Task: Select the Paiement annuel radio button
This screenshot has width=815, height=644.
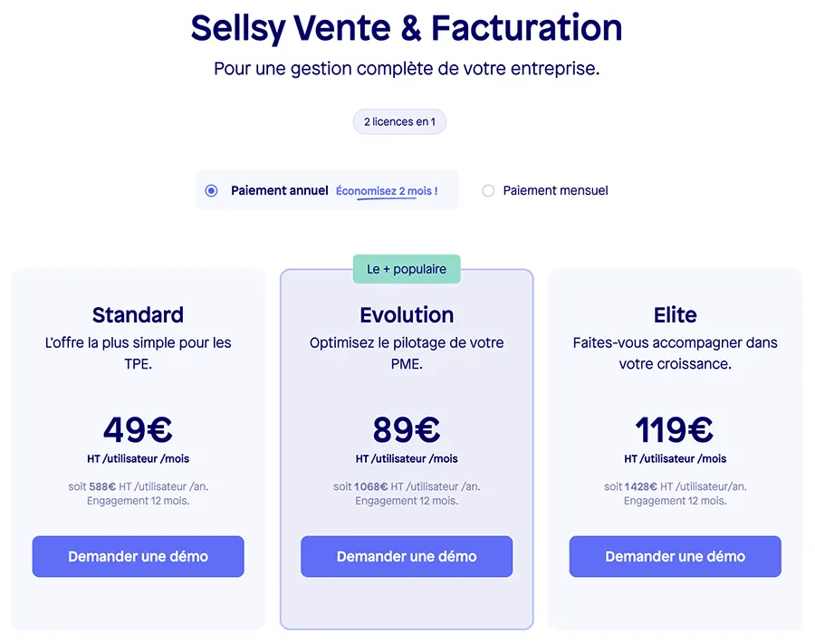Action: pos(211,191)
